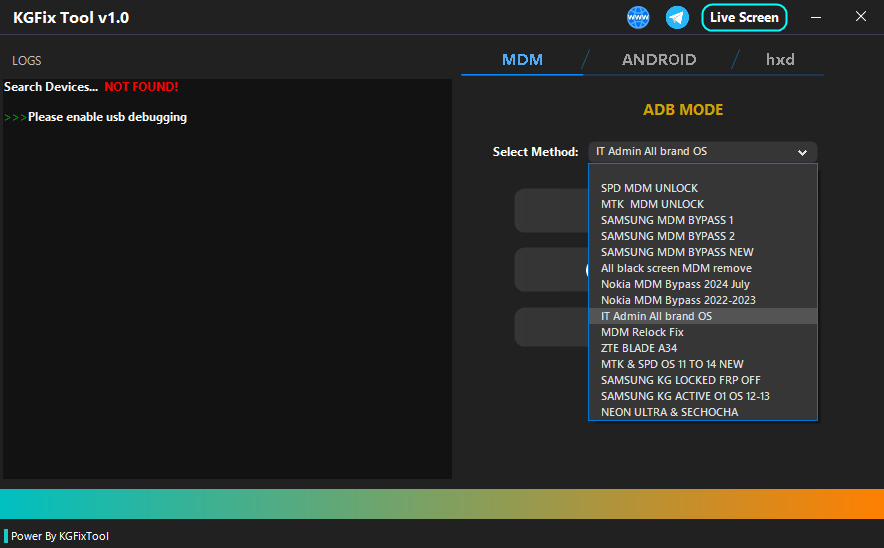Image resolution: width=884 pixels, height=548 pixels.
Task: Choose NEON ULTRA & SECHOCHA option
Action: [x=670, y=412]
